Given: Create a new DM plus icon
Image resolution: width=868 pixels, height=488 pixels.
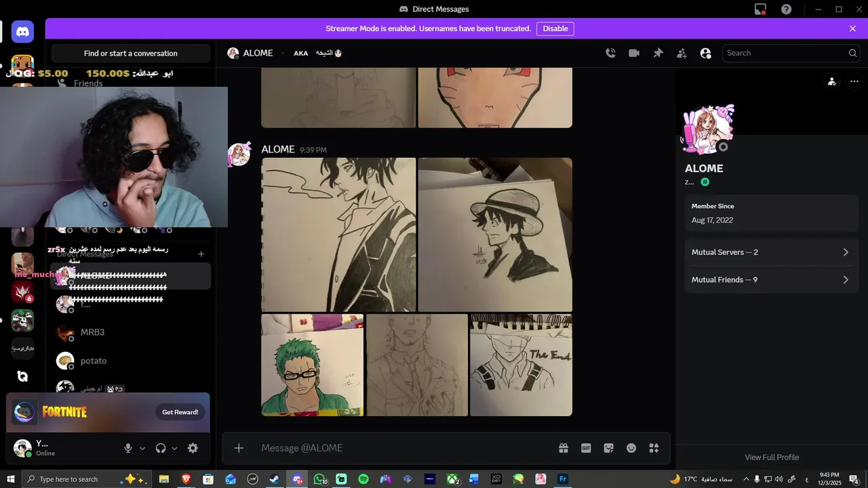Looking at the screenshot, I should tap(201, 254).
